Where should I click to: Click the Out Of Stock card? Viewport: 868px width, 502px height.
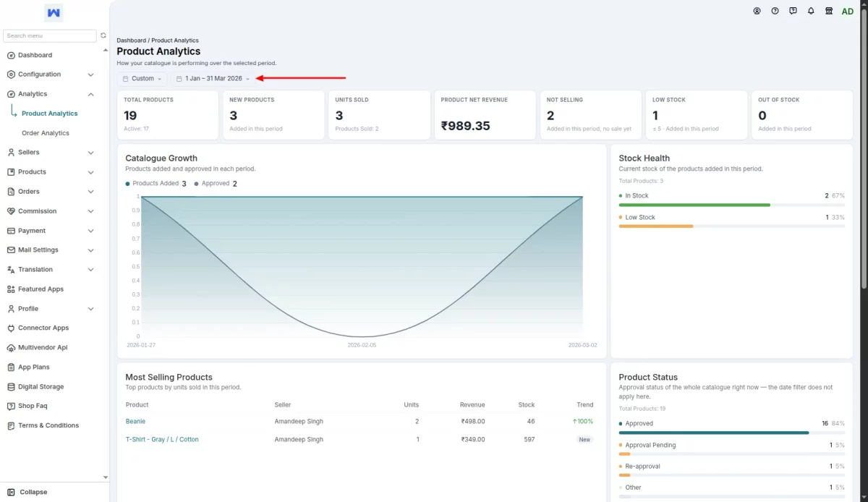(x=802, y=115)
